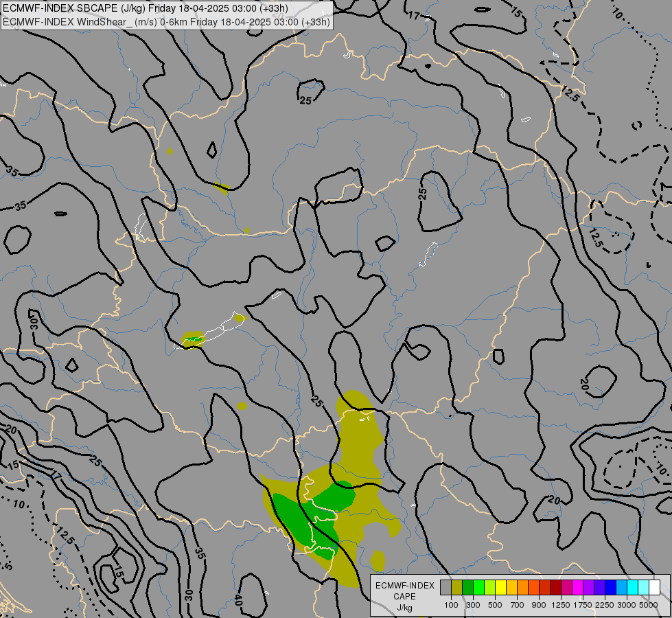Image resolution: width=672 pixels, height=618 pixels.
Task: Click the 40 contour label near bottom
Action: (x=238, y=601)
